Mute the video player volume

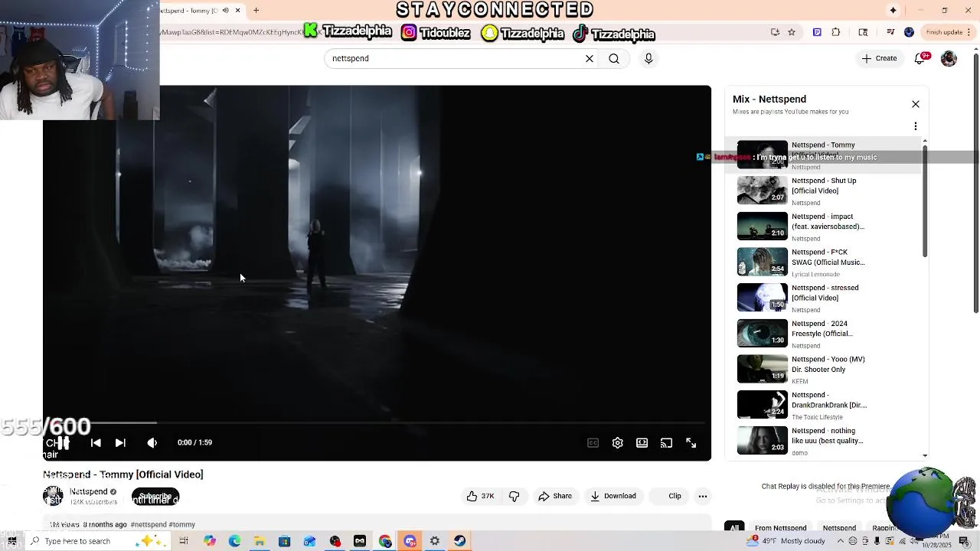(152, 442)
